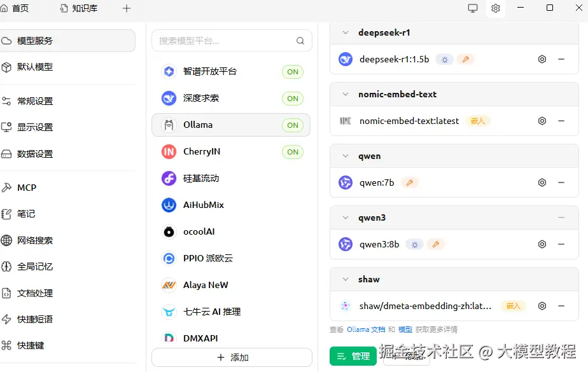Viewport: 588px width, 372px height.
Task: Open settings for nomic-embed-text:latest model
Action: (542, 121)
